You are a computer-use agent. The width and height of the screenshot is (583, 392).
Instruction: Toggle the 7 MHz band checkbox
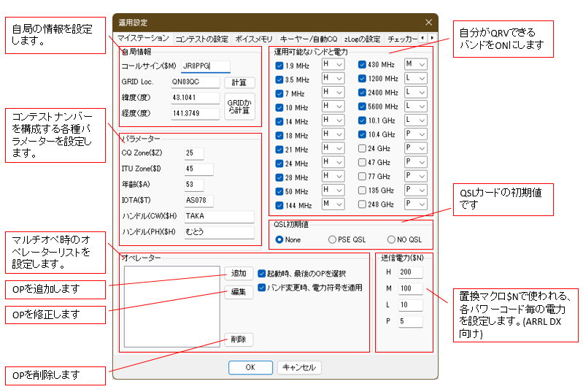279,93
